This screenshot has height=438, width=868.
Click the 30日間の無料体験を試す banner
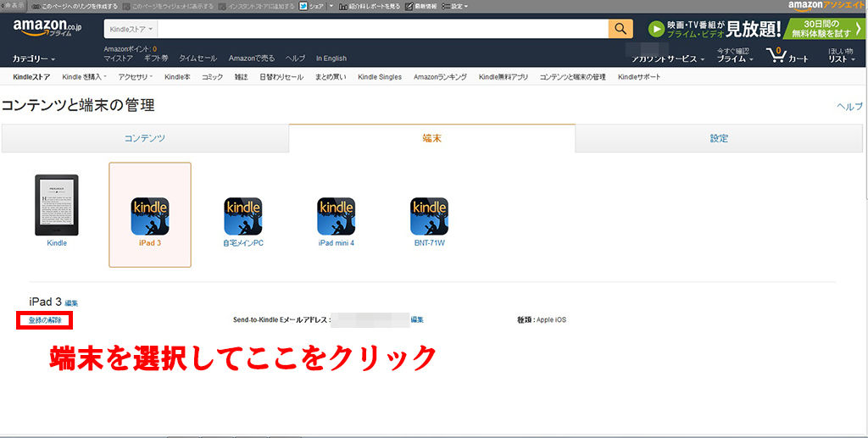coord(824,29)
